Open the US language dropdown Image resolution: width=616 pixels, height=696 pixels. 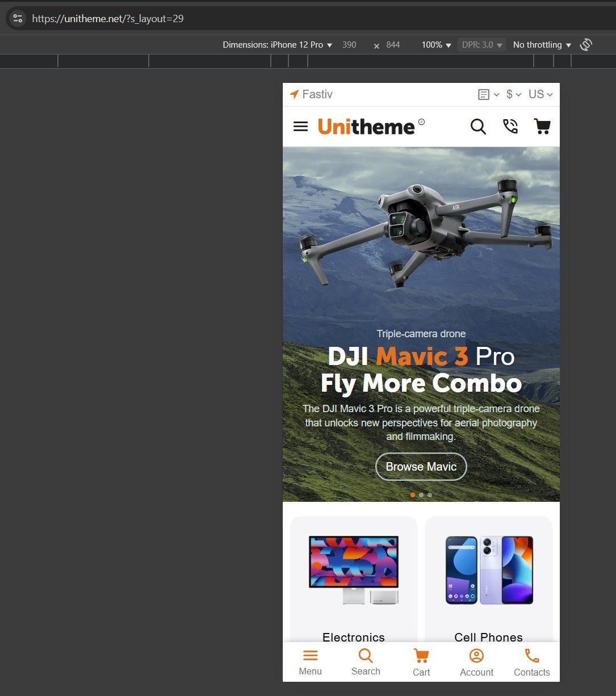[540, 95]
